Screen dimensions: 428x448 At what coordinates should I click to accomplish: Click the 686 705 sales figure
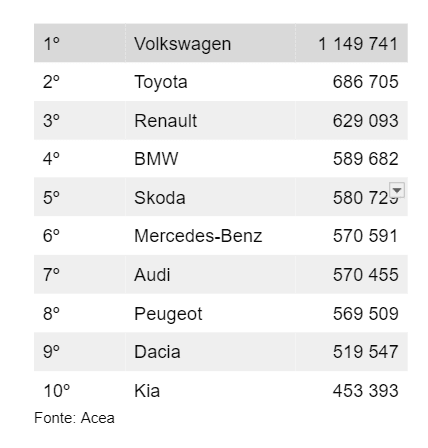(x=365, y=82)
